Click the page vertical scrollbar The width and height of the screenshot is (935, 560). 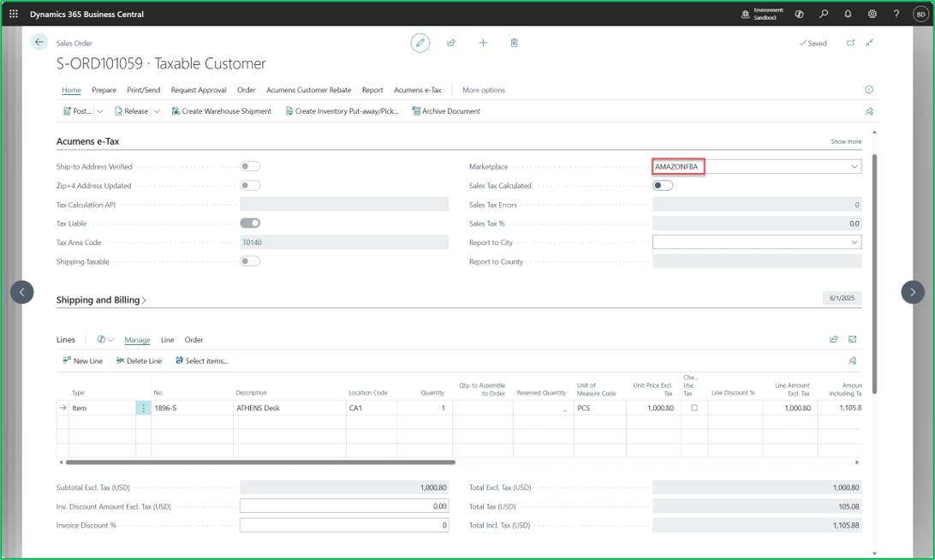click(874, 273)
